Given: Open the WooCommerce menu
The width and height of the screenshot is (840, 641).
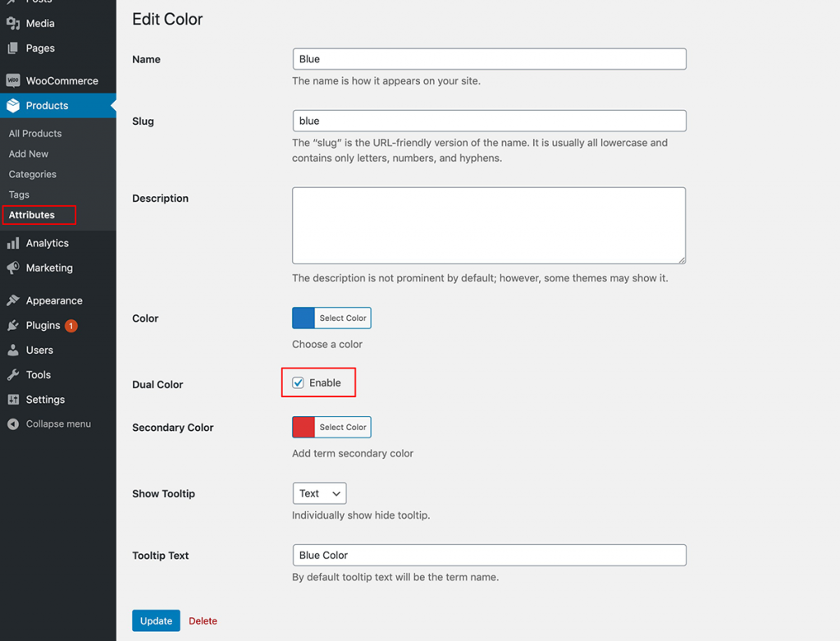Looking at the screenshot, I should [x=62, y=81].
